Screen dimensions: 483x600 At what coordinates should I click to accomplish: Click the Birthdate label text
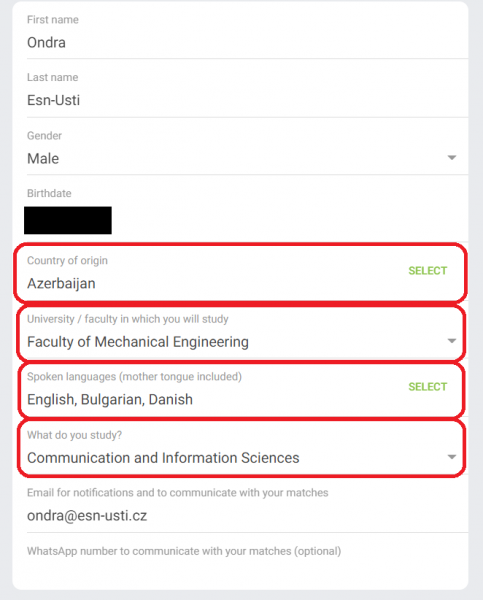[49, 193]
